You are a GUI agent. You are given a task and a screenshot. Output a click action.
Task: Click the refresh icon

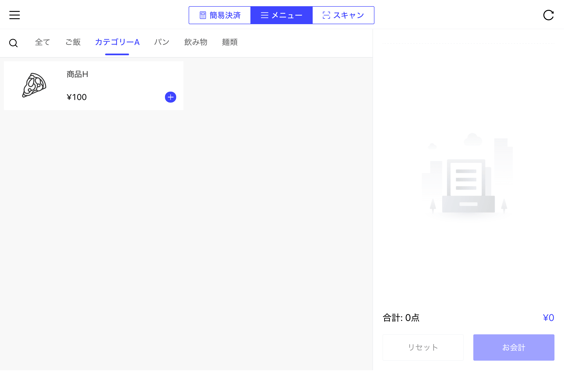pyautogui.click(x=548, y=15)
